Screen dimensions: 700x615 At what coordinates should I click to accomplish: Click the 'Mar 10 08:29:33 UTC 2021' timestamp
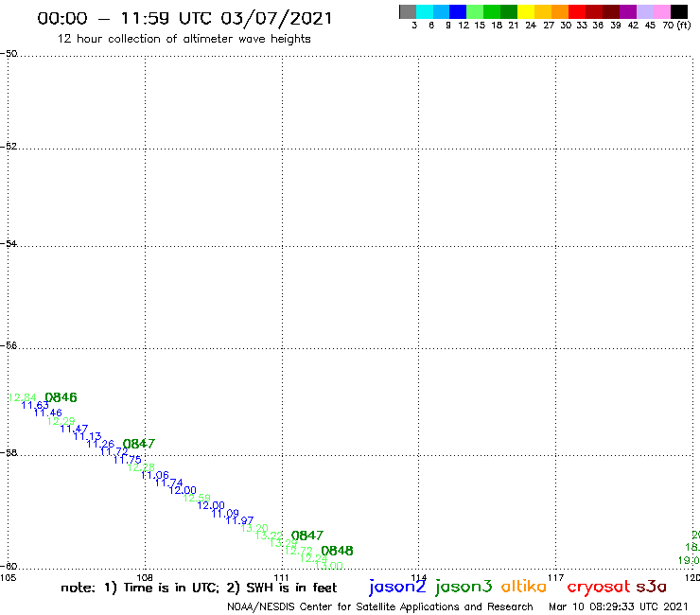pos(619,607)
